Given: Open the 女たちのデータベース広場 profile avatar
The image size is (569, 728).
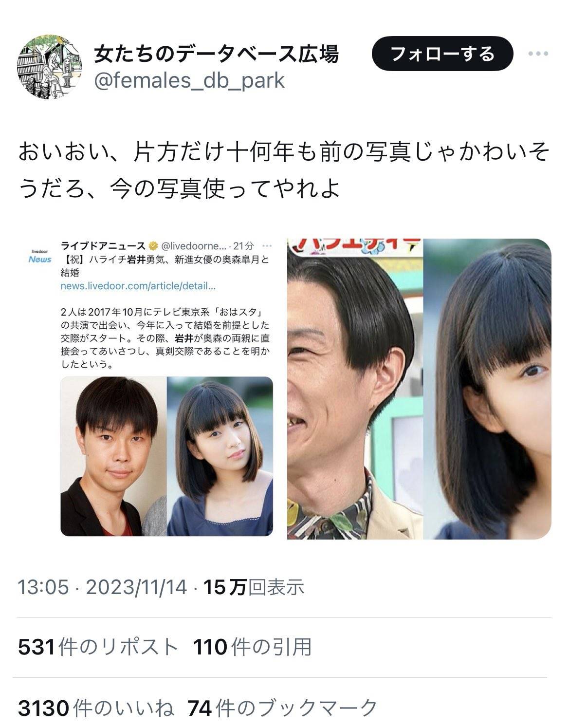Looking at the screenshot, I should tap(50, 67).
